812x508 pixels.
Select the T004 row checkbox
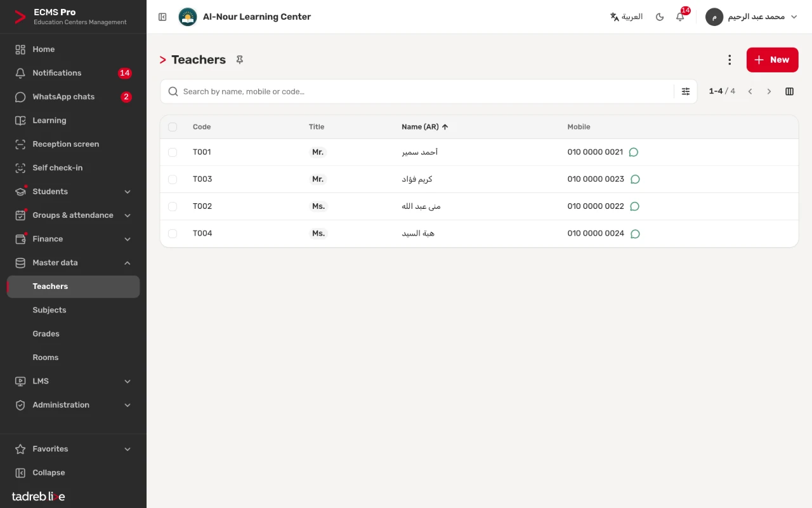click(173, 234)
